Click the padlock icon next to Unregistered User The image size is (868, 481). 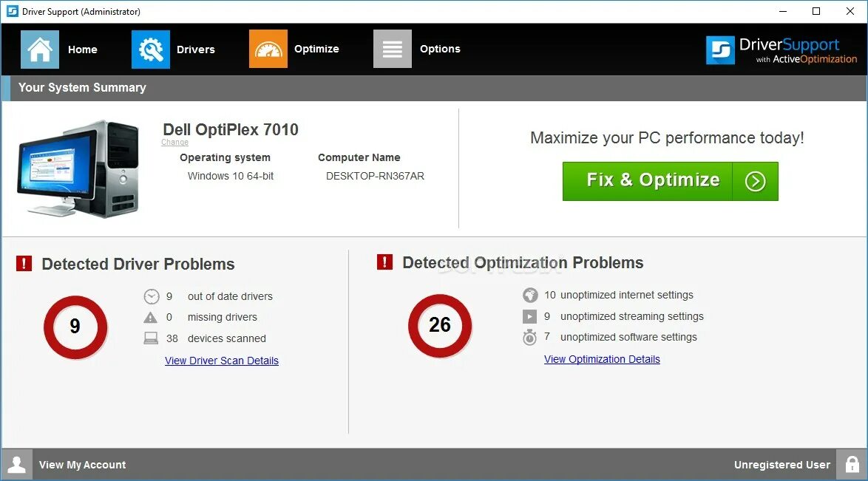point(852,465)
